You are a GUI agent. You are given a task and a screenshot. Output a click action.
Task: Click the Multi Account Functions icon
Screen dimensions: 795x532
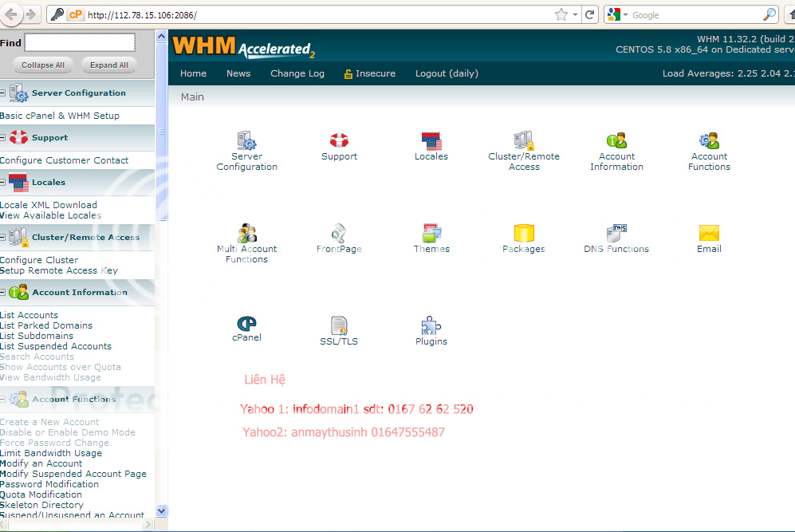(246, 234)
